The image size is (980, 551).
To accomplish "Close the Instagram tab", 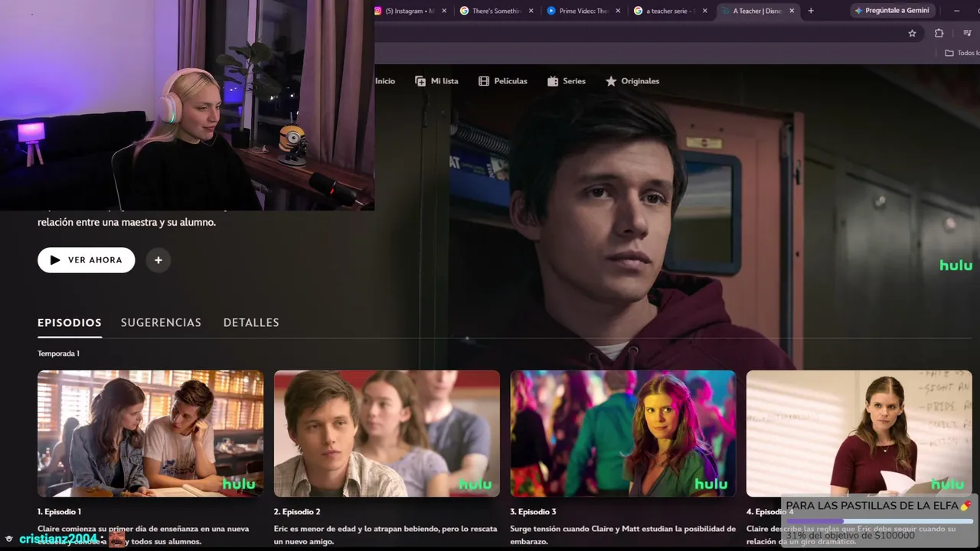I will 444,11.
